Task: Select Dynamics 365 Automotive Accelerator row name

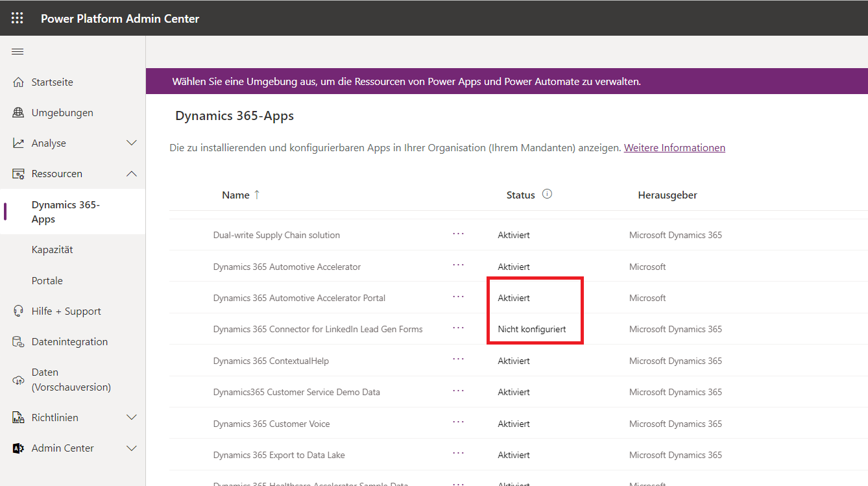Action: pyautogui.click(x=287, y=267)
